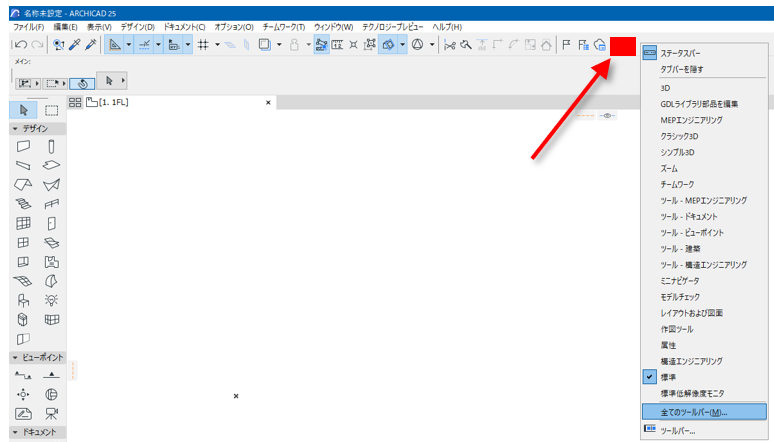The width and height of the screenshot is (774, 442).
Task: Open dropdown arrow next to Guide Lines
Action: tap(129, 45)
